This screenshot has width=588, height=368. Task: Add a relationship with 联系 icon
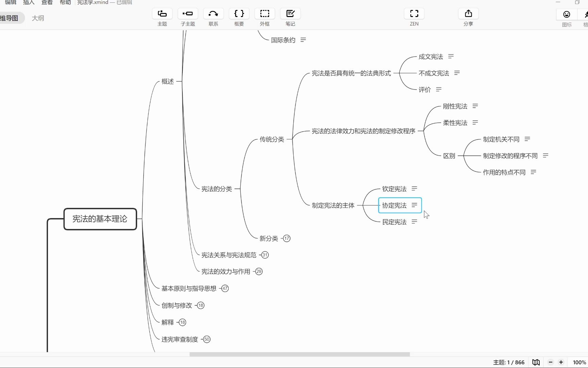213,14
